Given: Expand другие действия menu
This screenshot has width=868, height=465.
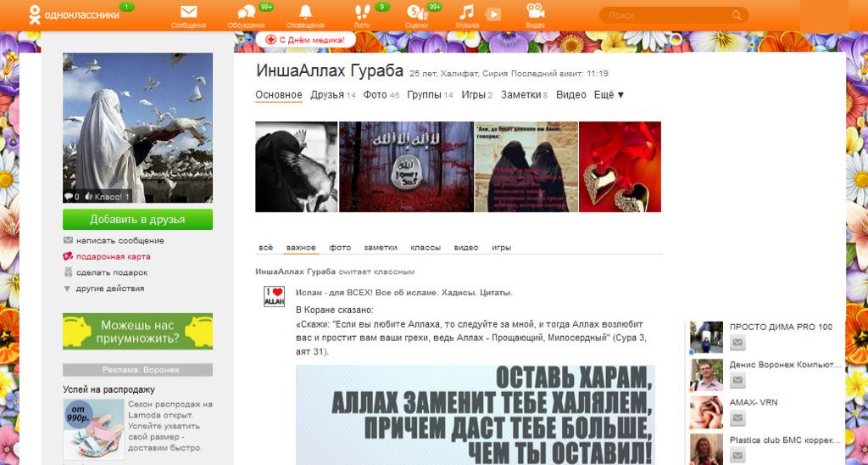Looking at the screenshot, I should (x=109, y=289).
